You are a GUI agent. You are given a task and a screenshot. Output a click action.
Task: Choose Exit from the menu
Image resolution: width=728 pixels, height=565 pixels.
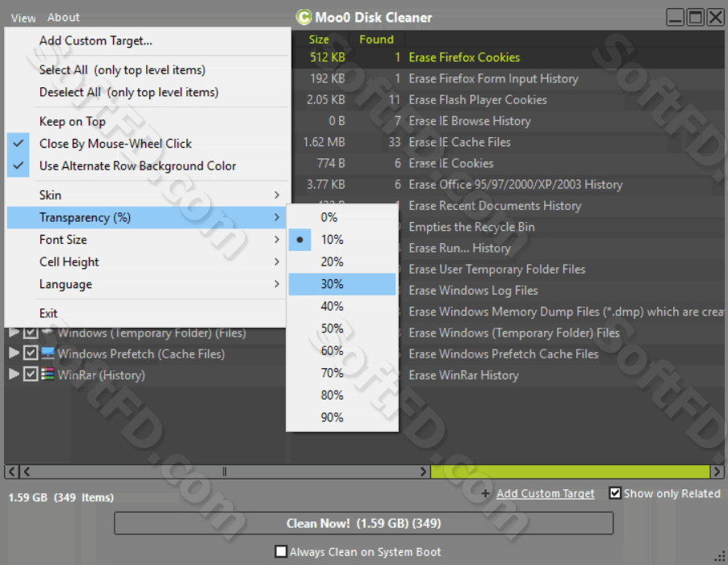[x=147, y=313]
